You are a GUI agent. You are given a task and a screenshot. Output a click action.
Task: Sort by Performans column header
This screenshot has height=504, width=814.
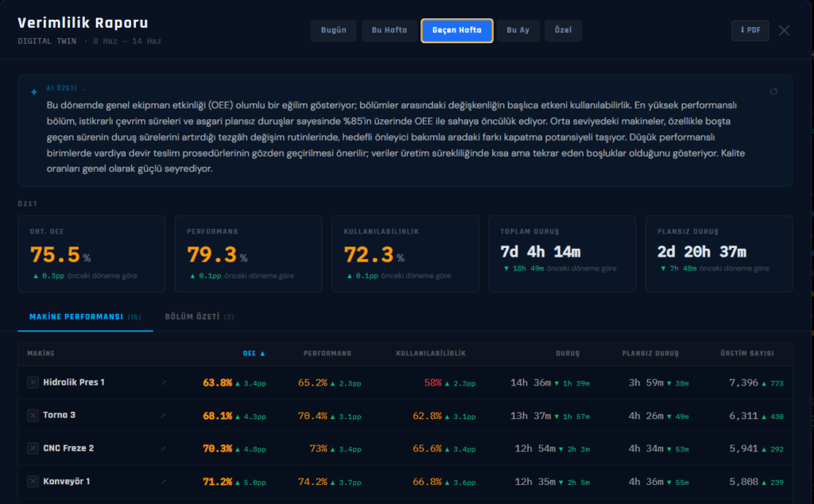pos(327,354)
